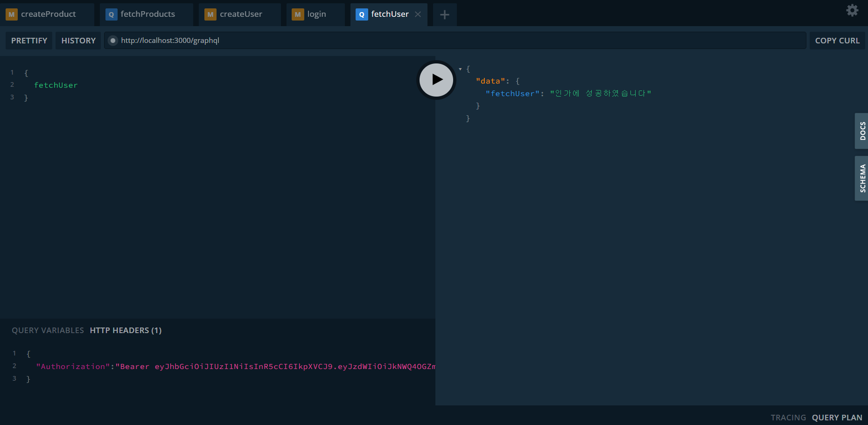Image resolution: width=868 pixels, height=425 pixels.
Task: Switch to the createUser tab
Action: click(240, 14)
